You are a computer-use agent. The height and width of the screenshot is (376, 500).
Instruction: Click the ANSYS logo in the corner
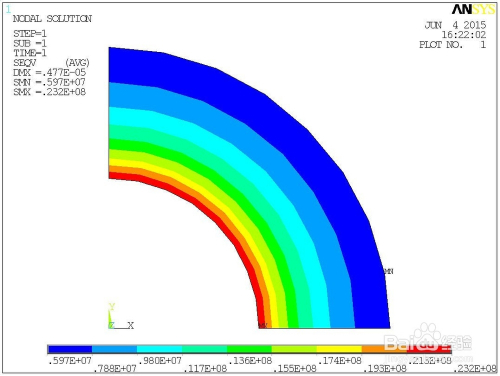[x=473, y=9]
